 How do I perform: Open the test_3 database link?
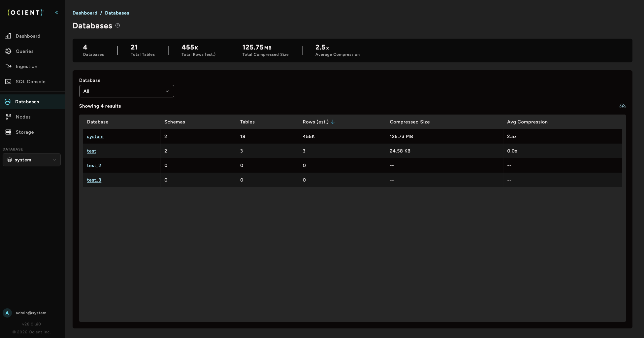click(x=94, y=180)
